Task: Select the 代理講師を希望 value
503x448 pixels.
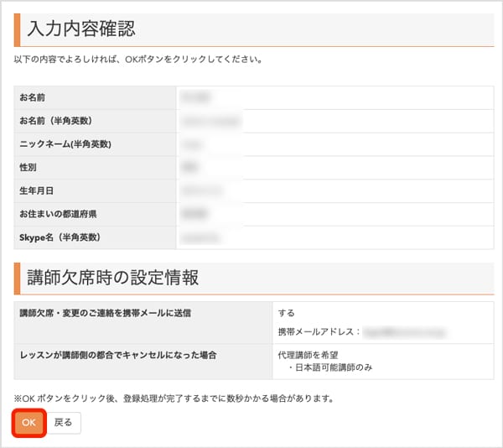Action: coord(307,355)
